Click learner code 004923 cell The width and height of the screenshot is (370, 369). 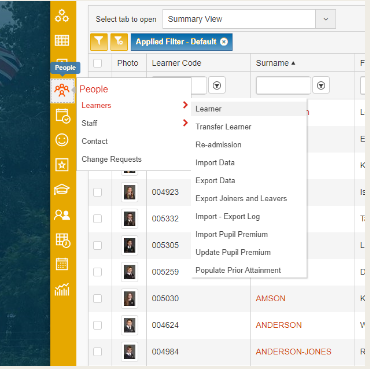[x=165, y=192]
